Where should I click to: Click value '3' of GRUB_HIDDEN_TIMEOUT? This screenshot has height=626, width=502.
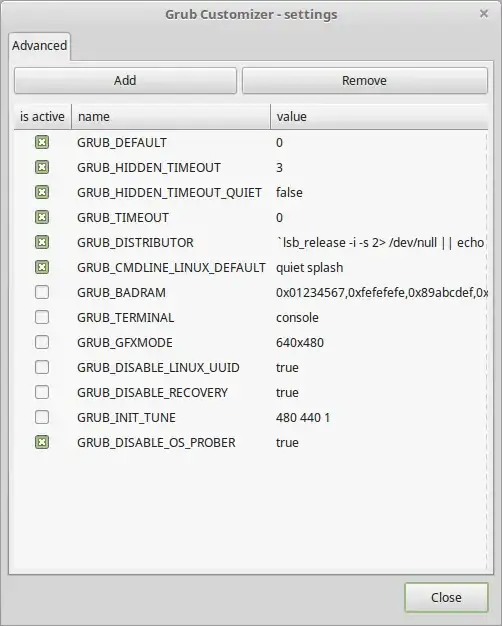click(279, 168)
